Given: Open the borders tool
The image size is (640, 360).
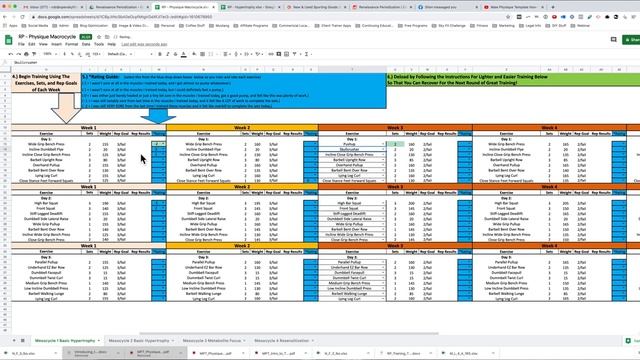Looking at the screenshot, I should pyautogui.click(x=202, y=54).
